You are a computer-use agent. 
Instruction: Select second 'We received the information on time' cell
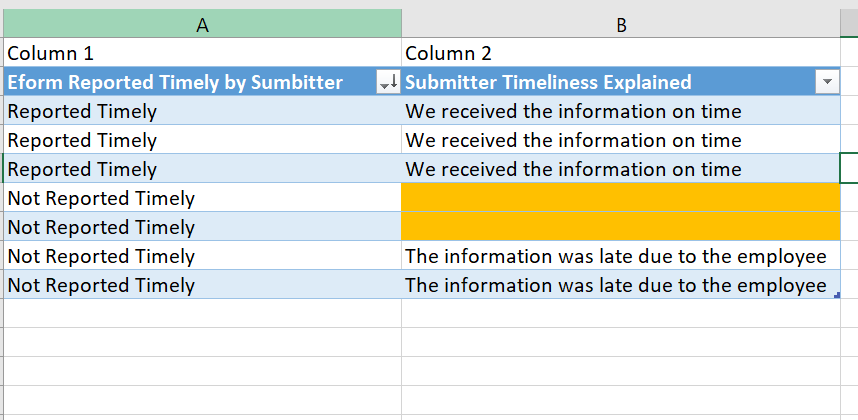click(621, 140)
